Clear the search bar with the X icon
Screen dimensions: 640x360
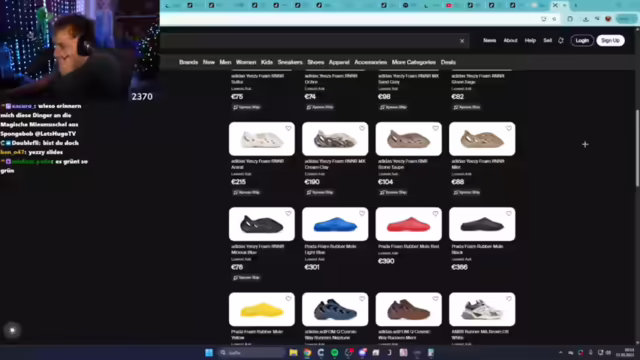(462, 41)
